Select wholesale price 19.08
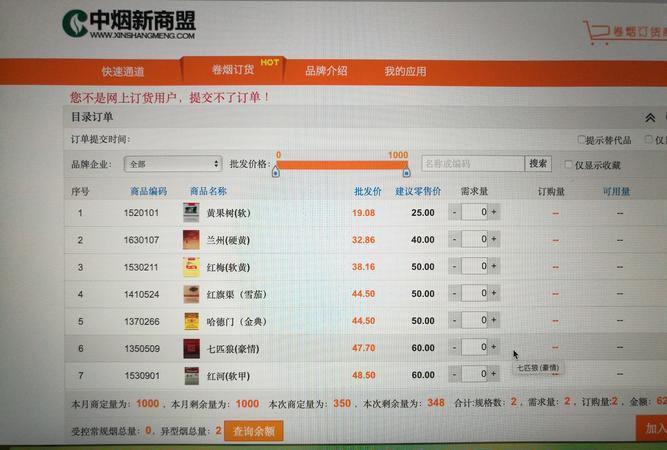This screenshot has height=450, width=667. [364, 213]
